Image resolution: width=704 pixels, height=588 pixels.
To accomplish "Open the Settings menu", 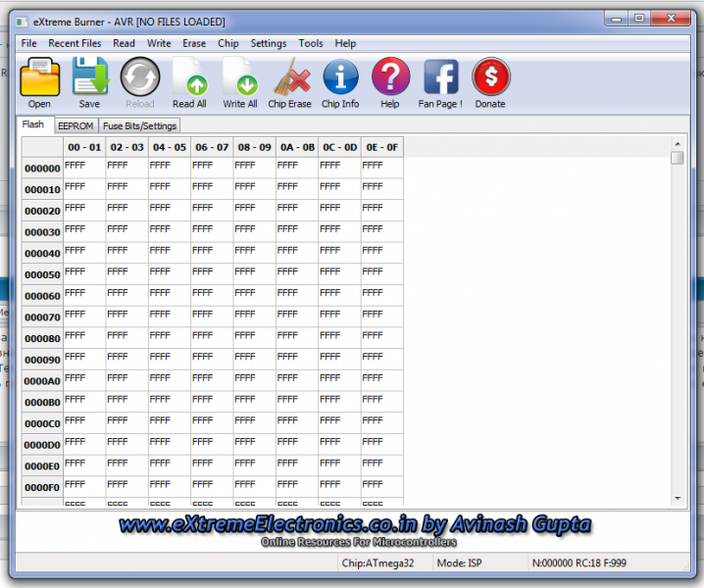I will point(268,43).
